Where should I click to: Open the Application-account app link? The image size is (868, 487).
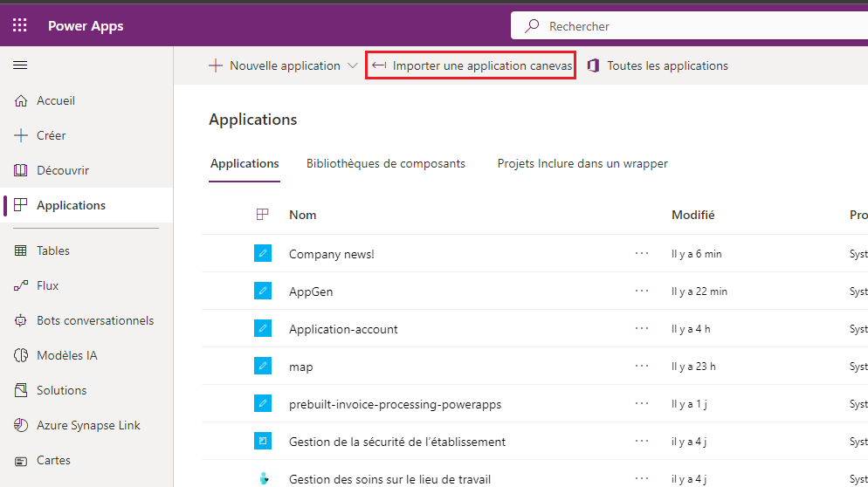343,329
